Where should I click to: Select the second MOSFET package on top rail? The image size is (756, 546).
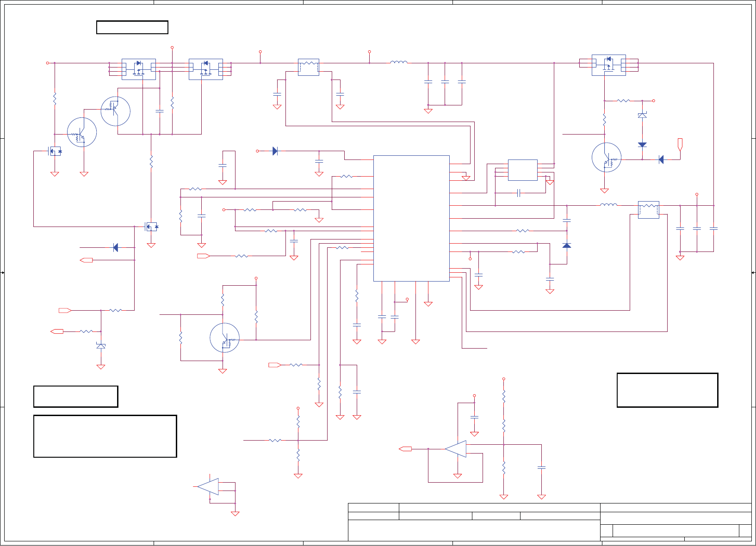tap(206, 69)
